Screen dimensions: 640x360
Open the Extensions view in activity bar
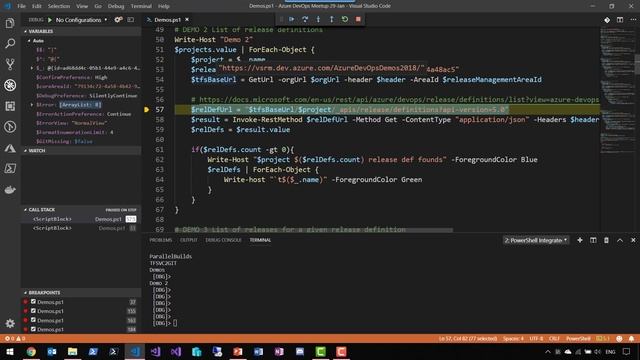click(x=10, y=106)
